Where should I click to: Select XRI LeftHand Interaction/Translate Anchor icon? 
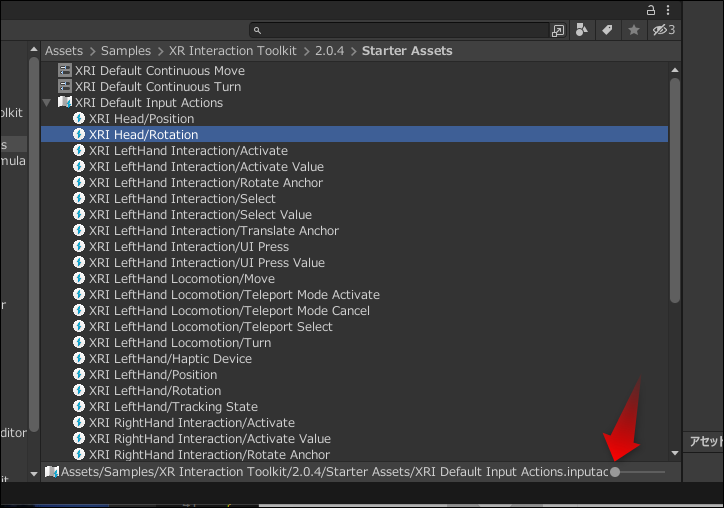(79, 230)
